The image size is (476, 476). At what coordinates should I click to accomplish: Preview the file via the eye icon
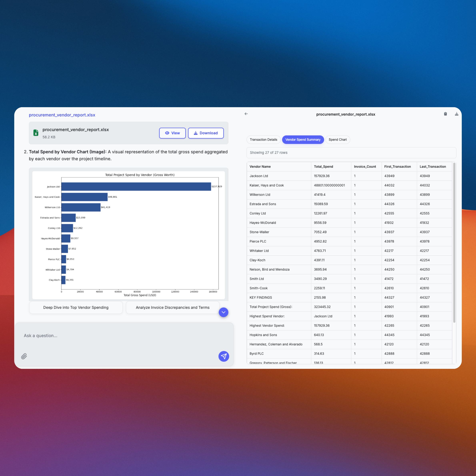click(172, 133)
